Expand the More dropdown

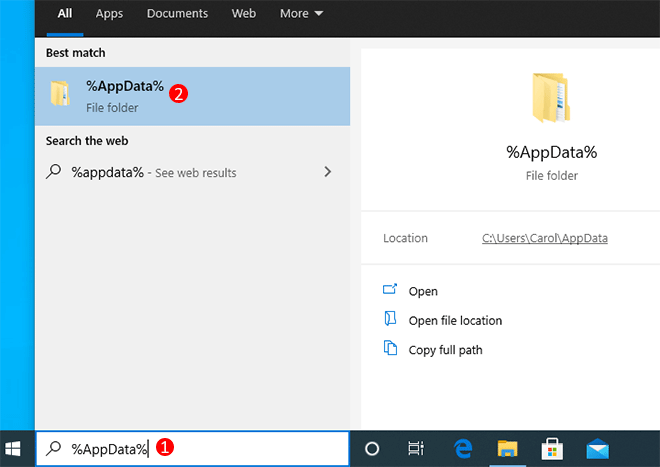tap(301, 13)
